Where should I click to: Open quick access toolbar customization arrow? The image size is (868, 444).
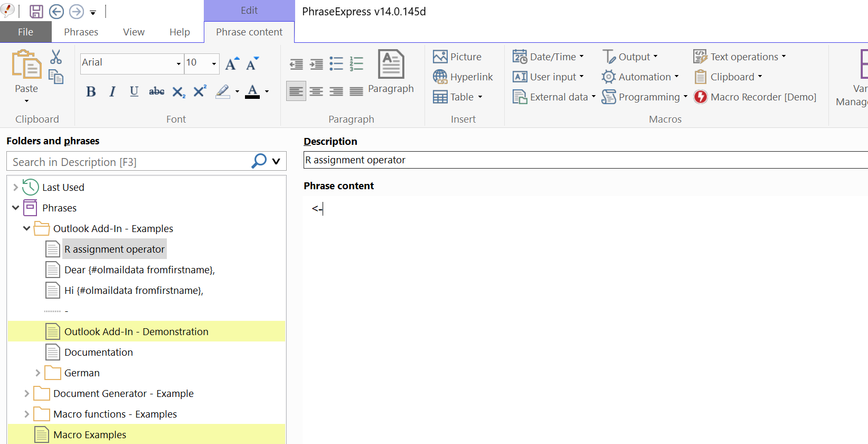[93, 12]
